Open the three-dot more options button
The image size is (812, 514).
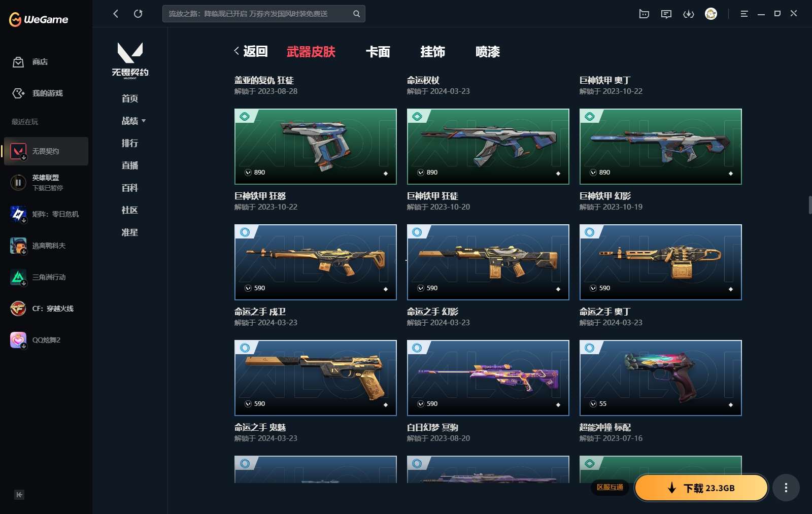coord(786,488)
